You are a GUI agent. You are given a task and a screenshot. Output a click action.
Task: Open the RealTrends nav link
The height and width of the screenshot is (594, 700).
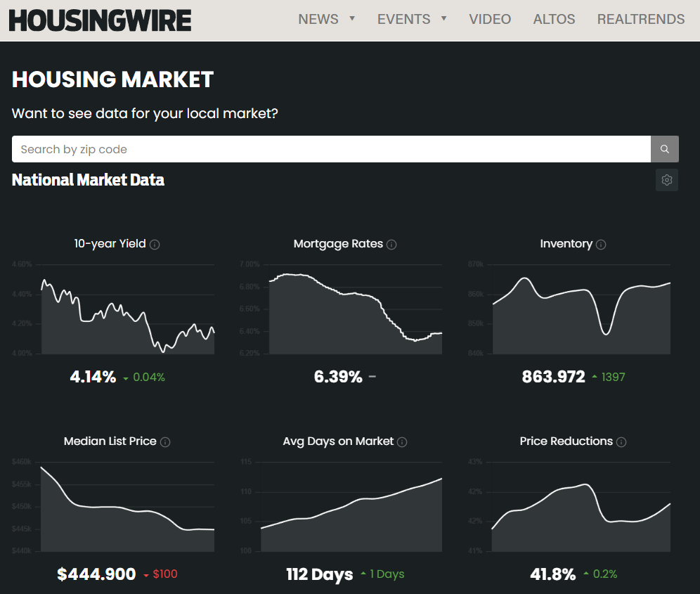(640, 20)
